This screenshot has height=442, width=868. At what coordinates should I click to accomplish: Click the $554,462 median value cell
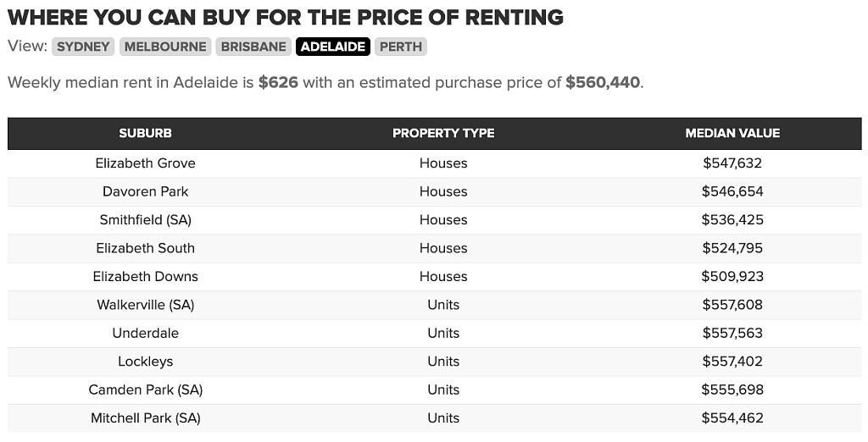pos(732,417)
